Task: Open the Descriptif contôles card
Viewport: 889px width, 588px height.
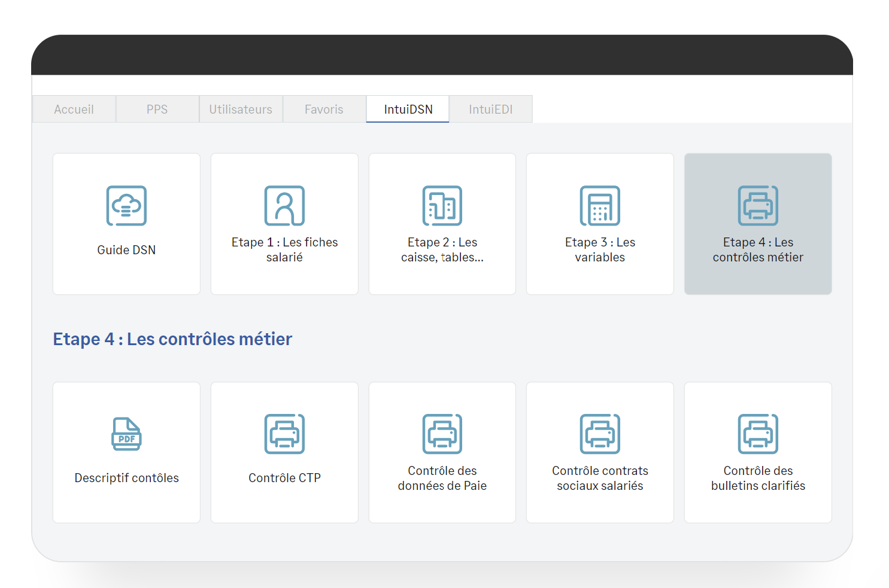Action: tap(126, 452)
